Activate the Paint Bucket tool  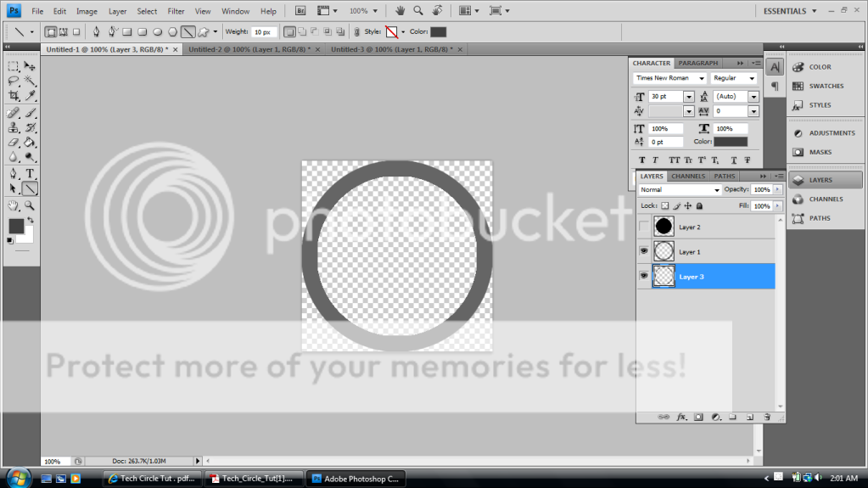[30, 143]
